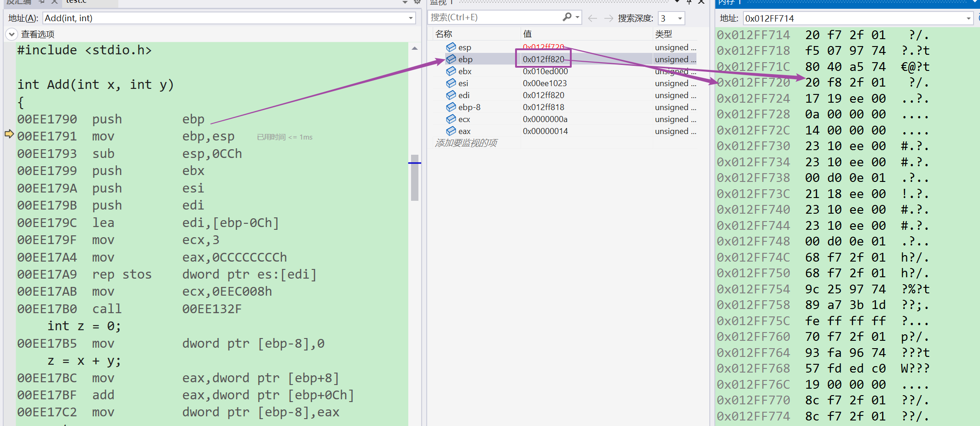Click the esp watch item icon
980x426 pixels.
pos(451,47)
